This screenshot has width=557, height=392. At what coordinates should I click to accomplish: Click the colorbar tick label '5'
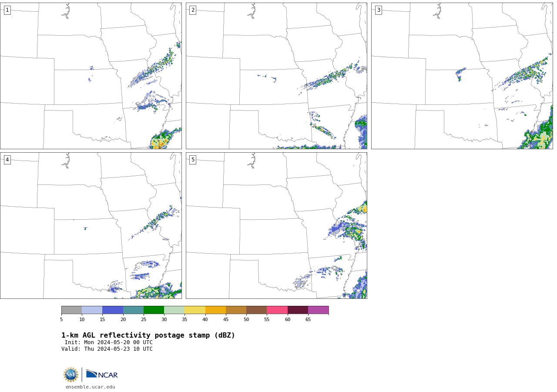61,320
